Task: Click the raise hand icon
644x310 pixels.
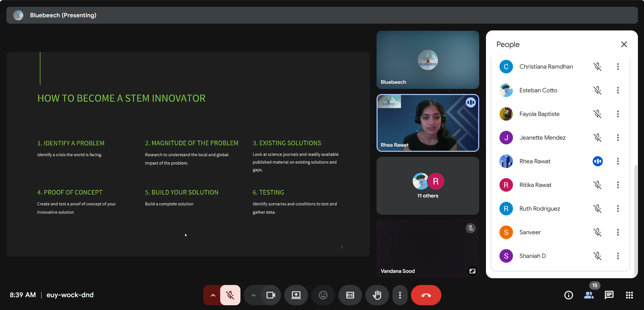Action: click(377, 295)
